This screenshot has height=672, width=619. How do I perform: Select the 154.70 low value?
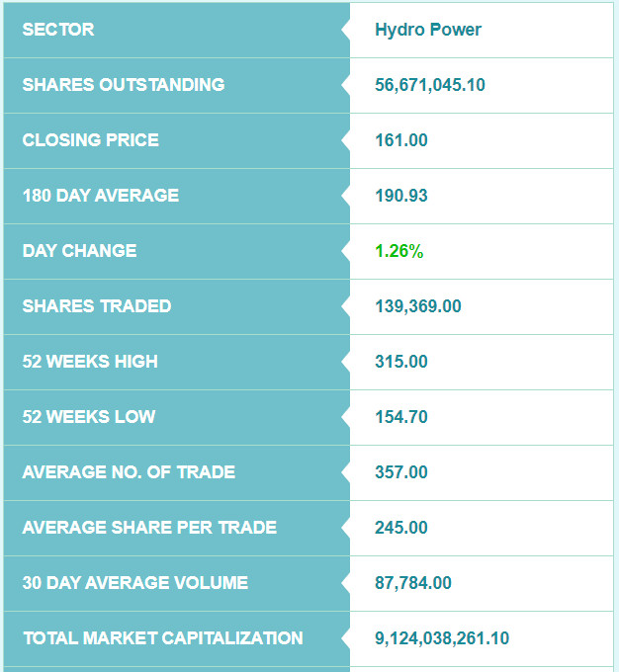(x=401, y=417)
